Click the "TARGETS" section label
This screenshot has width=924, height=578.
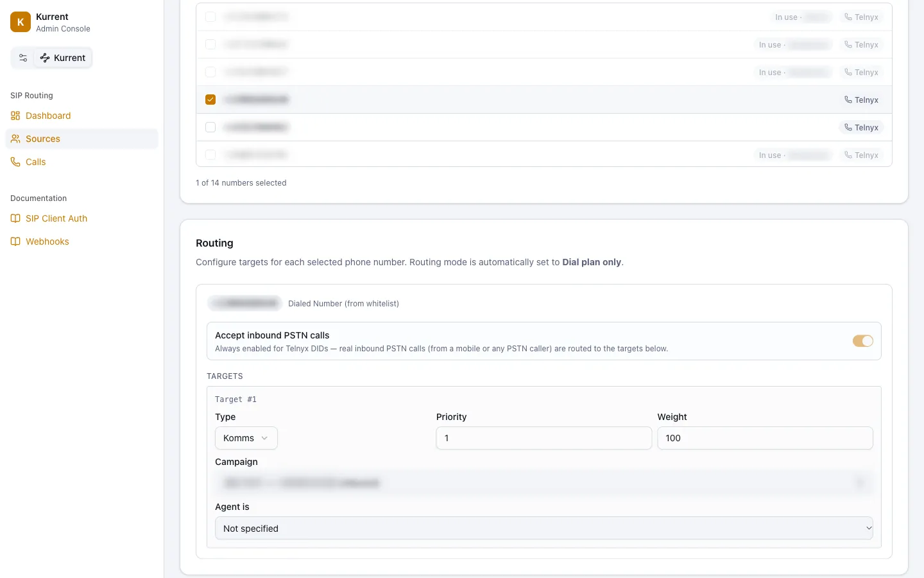coord(225,376)
